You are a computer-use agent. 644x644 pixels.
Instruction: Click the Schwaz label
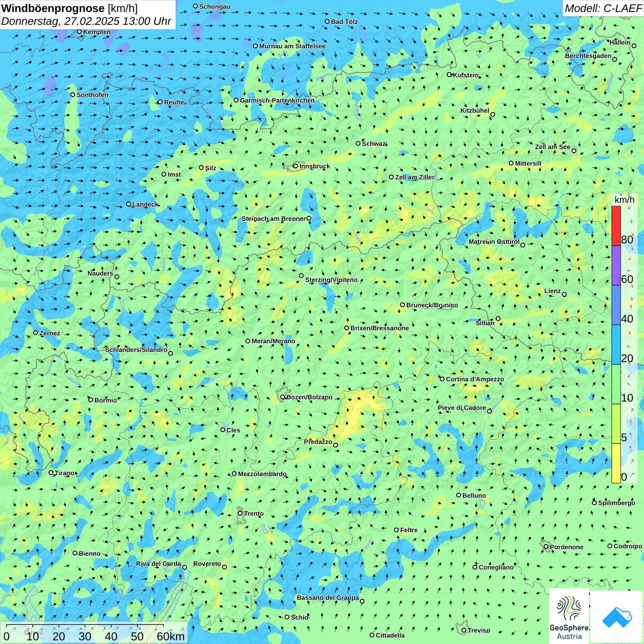[374, 144]
